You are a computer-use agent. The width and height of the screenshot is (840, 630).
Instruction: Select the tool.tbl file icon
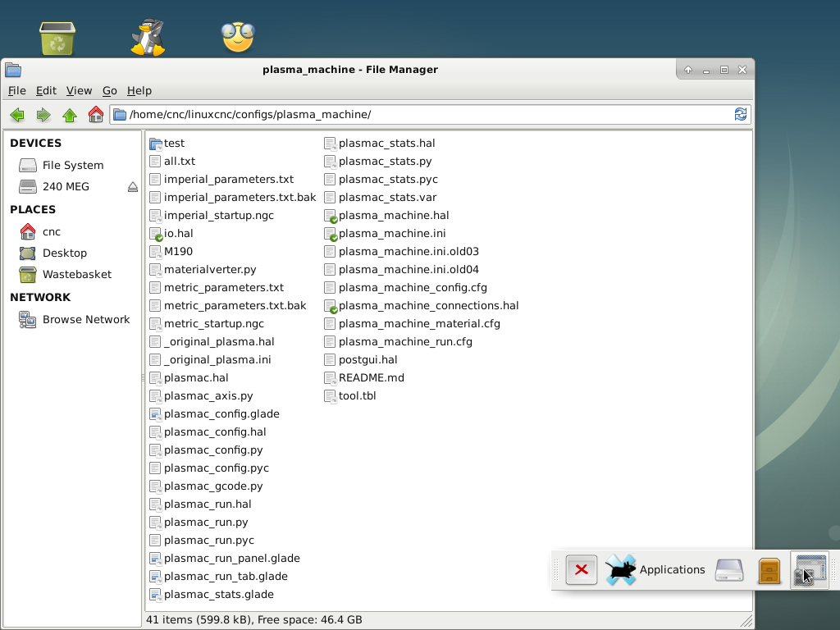coord(330,396)
